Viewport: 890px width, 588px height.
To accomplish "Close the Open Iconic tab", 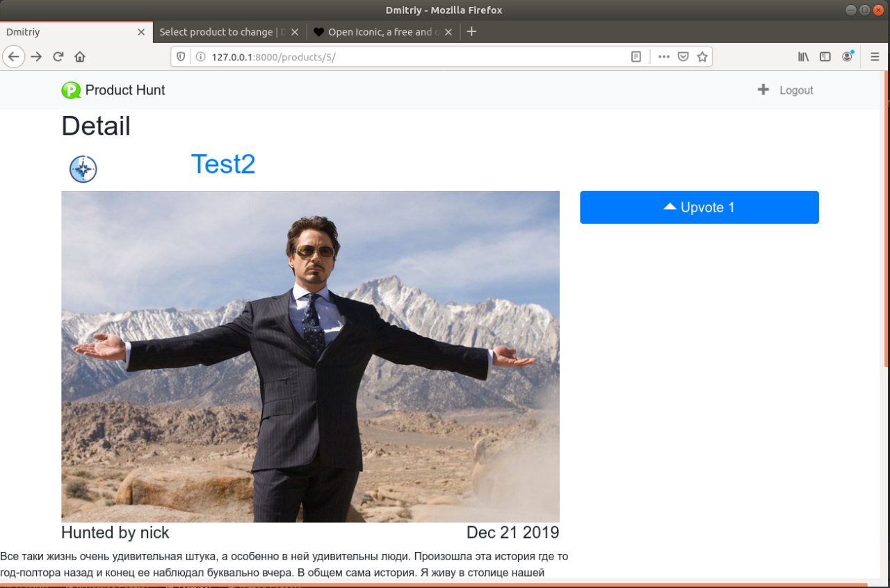I will pyautogui.click(x=448, y=32).
